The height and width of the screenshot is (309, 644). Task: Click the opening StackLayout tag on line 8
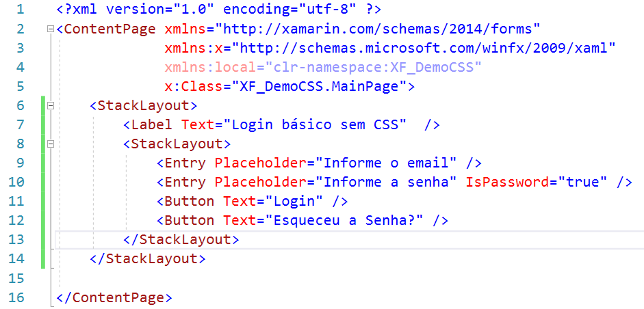[x=177, y=144]
